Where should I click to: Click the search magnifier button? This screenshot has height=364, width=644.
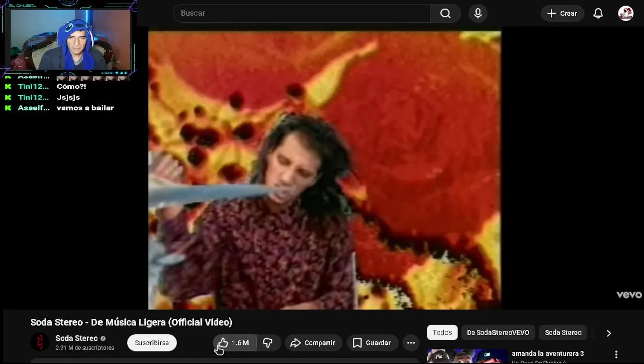(x=445, y=13)
